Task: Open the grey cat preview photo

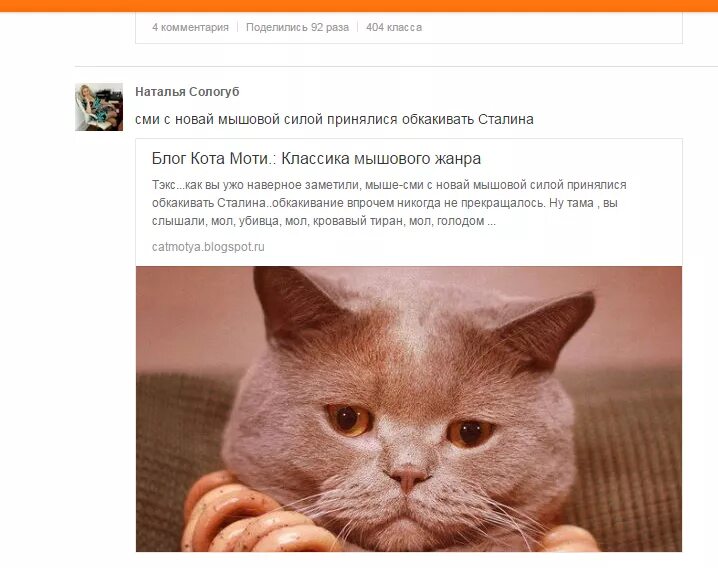Action: pos(408,409)
